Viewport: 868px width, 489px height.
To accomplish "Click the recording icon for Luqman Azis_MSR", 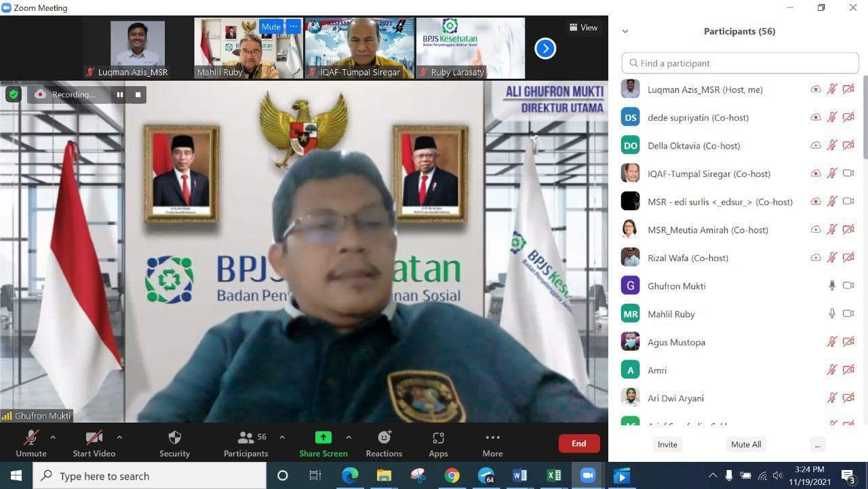I will pyautogui.click(x=816, y=89).
